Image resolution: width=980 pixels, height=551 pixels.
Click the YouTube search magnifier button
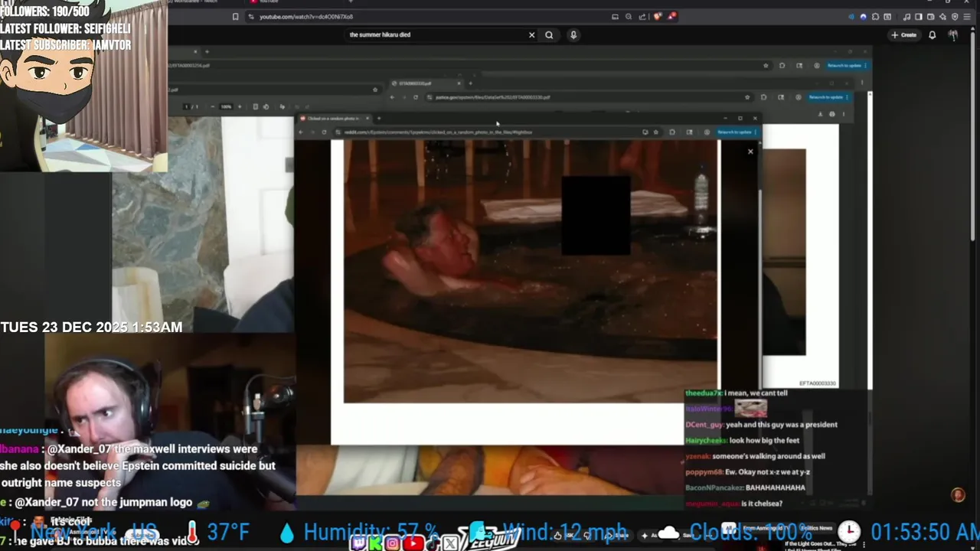point(549,34)
